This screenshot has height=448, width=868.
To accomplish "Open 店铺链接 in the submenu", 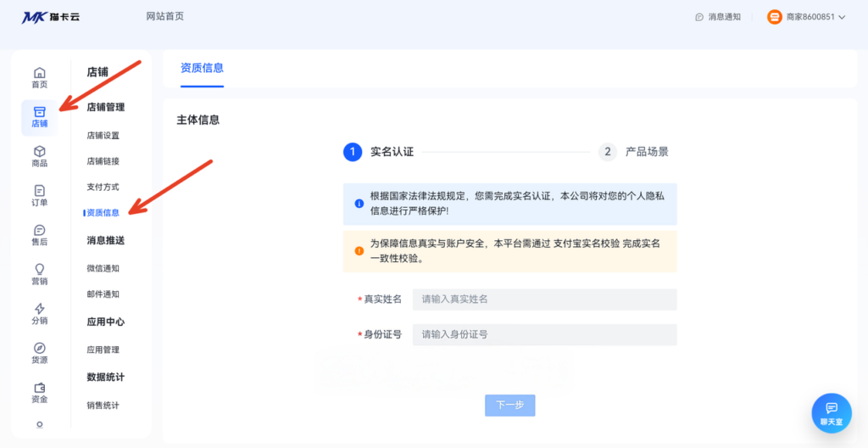I will pos(103,161).
